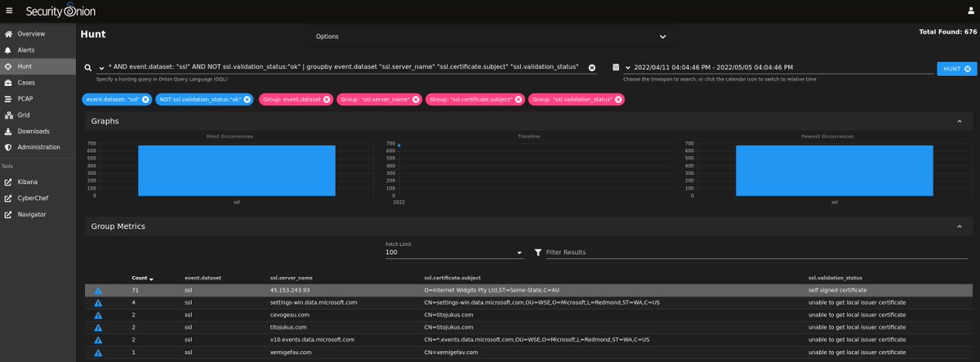Expand the Options panel chevron
The image size is (980, 362).
662,37
